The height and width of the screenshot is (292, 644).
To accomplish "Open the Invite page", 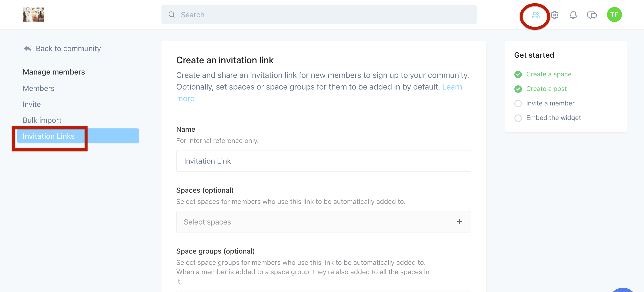I will 32,104.
